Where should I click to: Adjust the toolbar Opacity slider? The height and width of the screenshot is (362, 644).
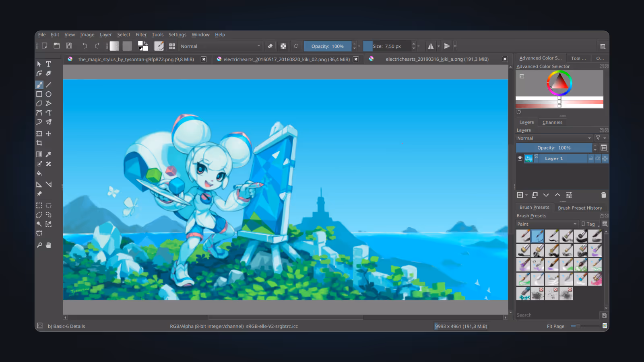pyautogui.click(x=328, y=46)
